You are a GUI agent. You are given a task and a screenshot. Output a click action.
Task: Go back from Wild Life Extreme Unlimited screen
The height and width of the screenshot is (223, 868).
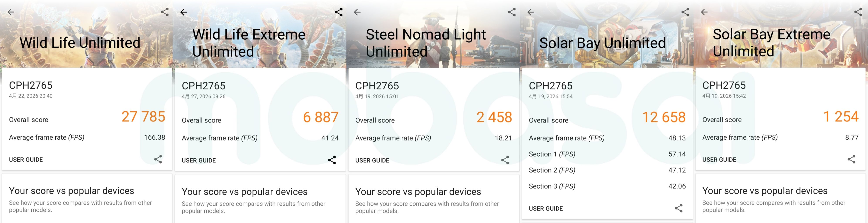point(184,12)
